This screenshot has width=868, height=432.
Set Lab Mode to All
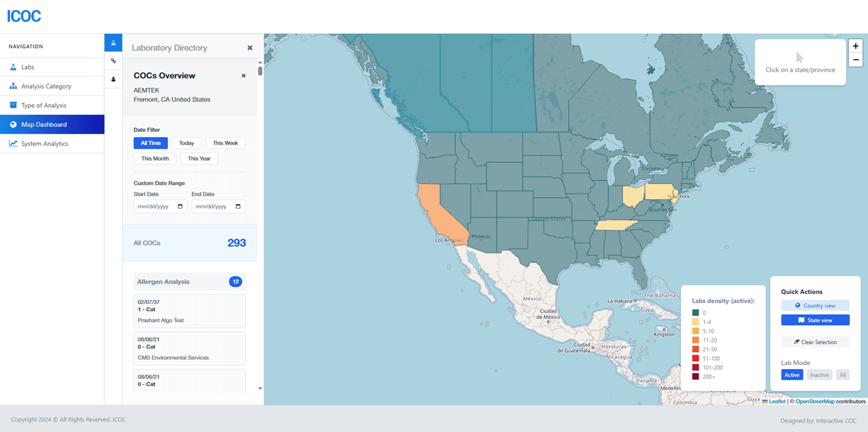[x=842, y=375]
